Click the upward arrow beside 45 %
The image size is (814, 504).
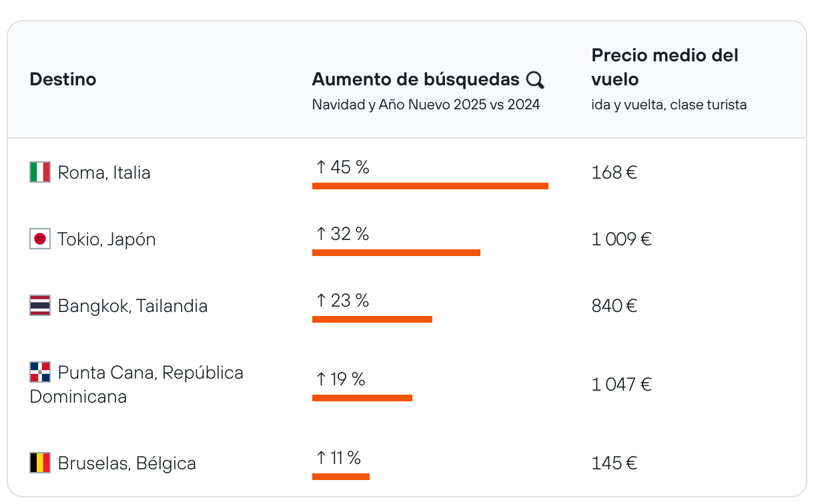point(321,167)
